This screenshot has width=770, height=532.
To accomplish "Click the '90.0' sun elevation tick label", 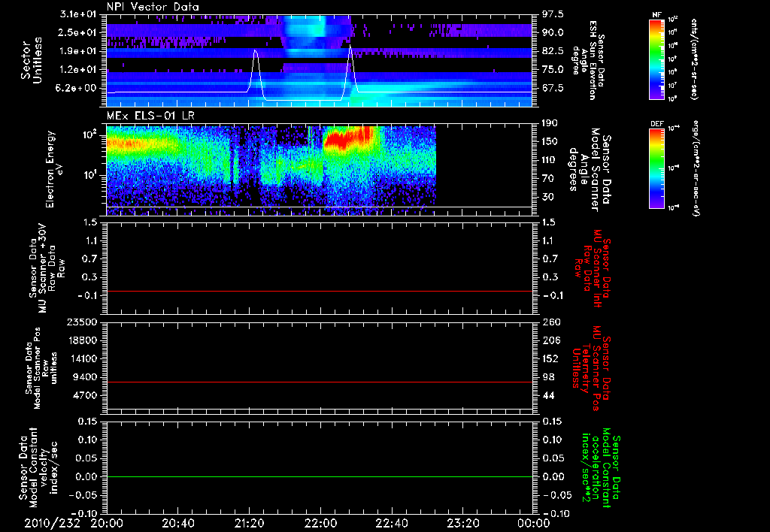I will 553,32.
